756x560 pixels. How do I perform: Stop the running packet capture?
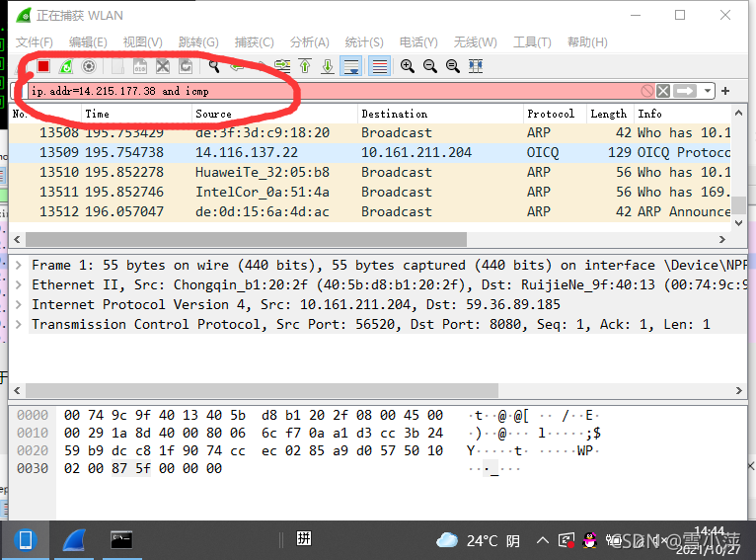click(43, 66)
